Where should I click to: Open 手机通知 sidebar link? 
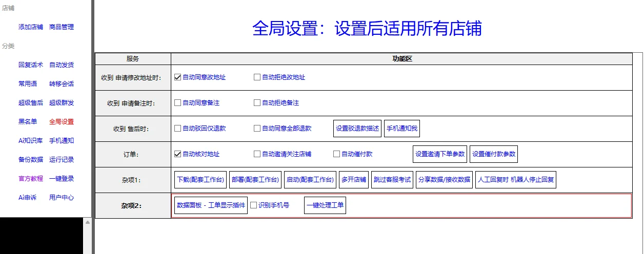[x=62, y=141]
